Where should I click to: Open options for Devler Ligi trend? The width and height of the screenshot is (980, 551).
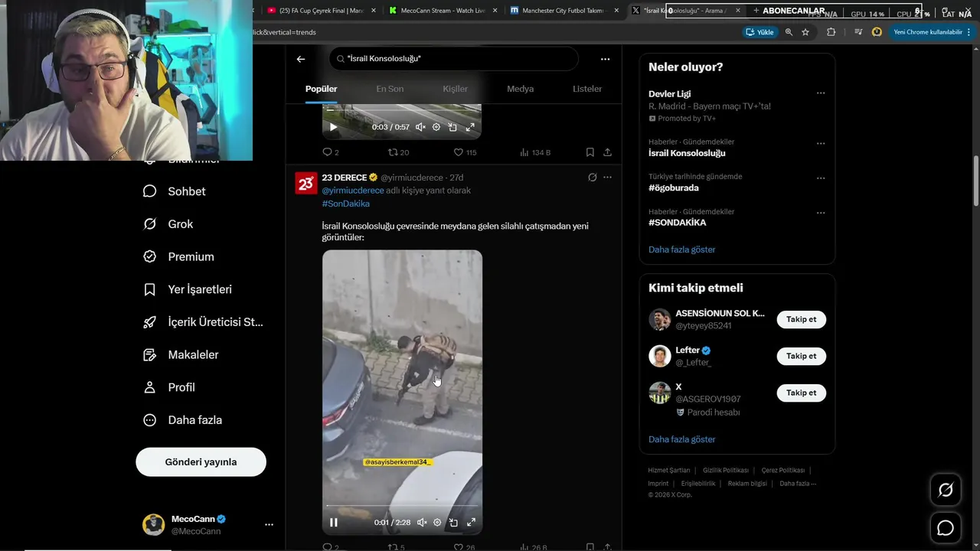click(x=821, y=93)
